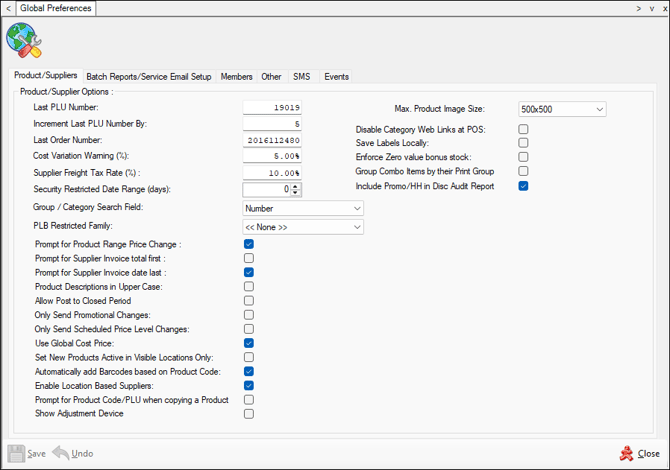Enable Enforce Zero value bonus stock
This screenshot has height=470, width=670.
click(523, 157)
